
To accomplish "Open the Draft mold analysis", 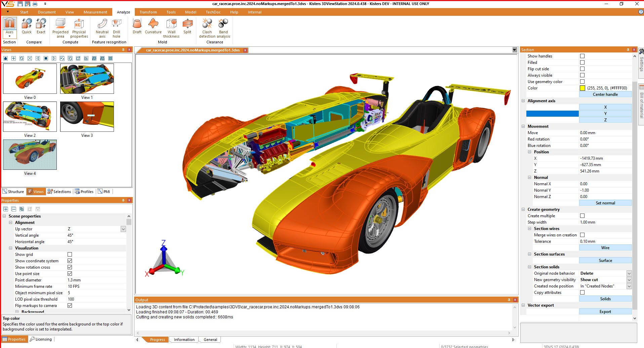I will pos(137,26).
